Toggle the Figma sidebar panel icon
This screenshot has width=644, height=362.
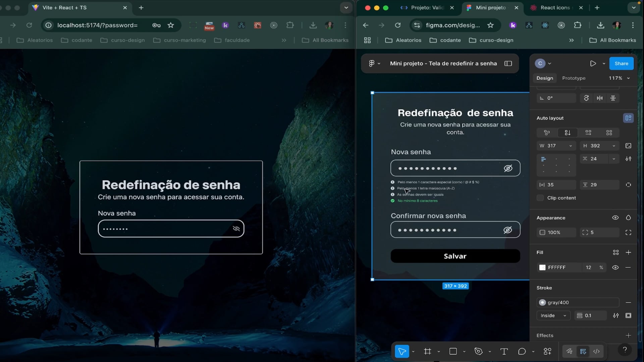pos(508,63)
